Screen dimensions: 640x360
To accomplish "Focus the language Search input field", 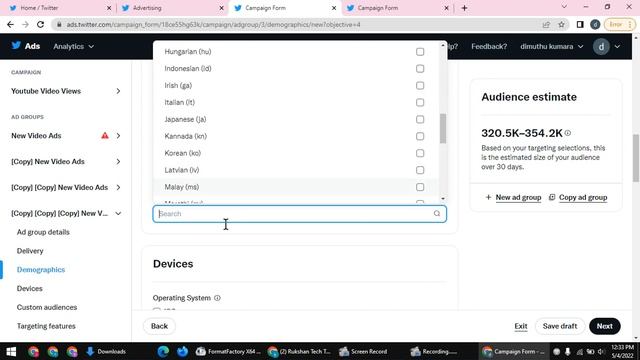I will [x=300, y=213].
